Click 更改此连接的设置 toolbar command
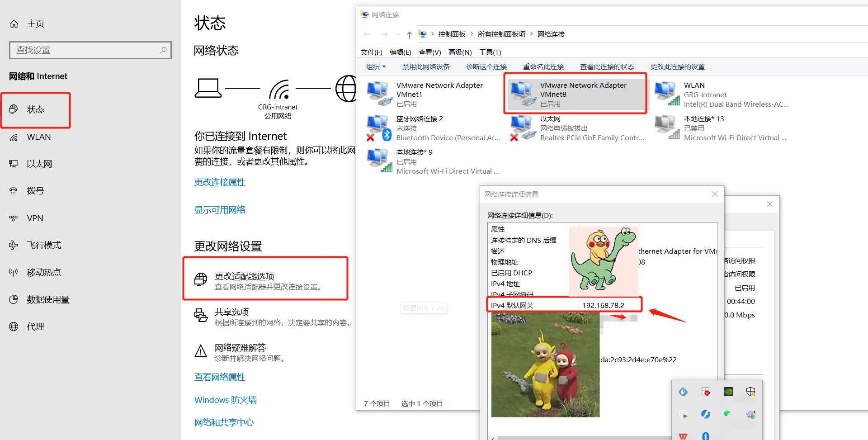The image size is (868, 440). click(x=678, y=66)
